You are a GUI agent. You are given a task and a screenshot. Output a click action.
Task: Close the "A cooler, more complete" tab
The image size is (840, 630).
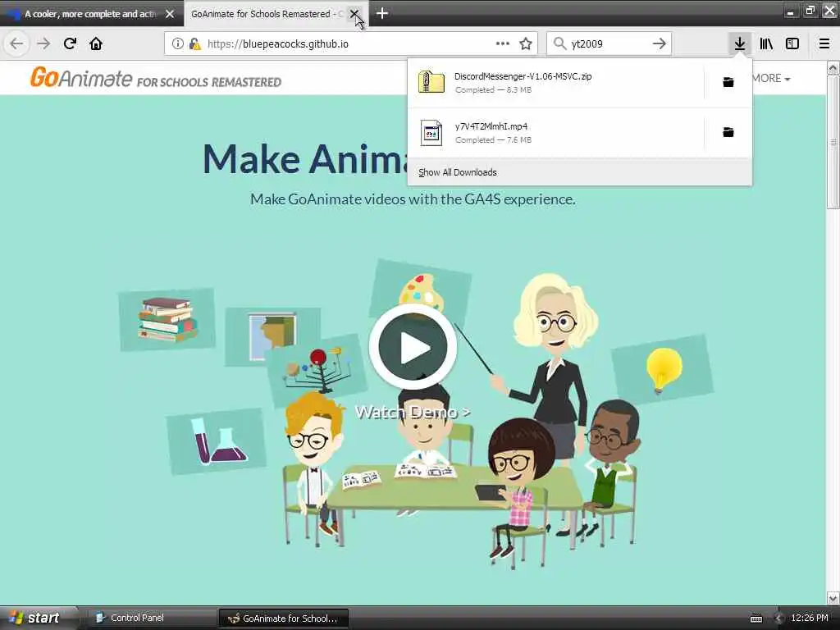(x=170, y=14)
